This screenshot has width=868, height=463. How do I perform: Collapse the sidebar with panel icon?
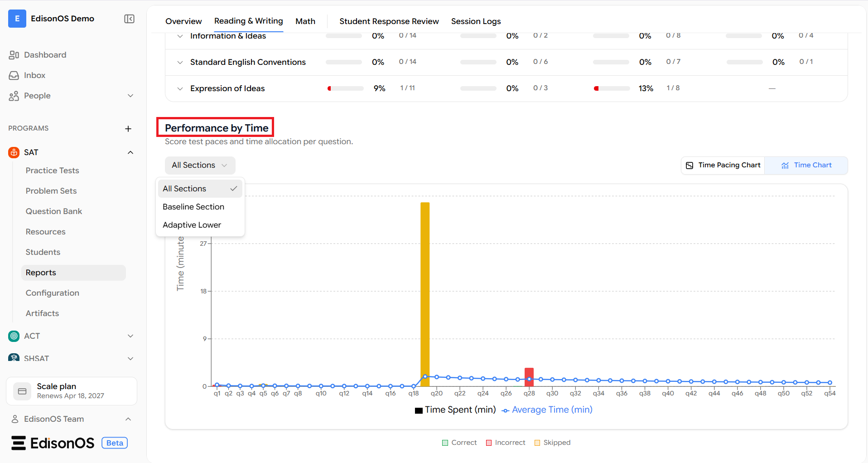pos(129,19)
